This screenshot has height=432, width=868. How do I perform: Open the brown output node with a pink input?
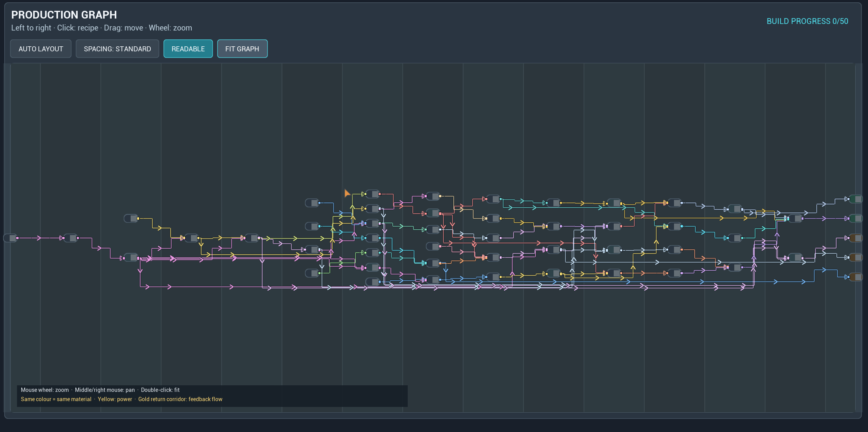coord(856,238)
